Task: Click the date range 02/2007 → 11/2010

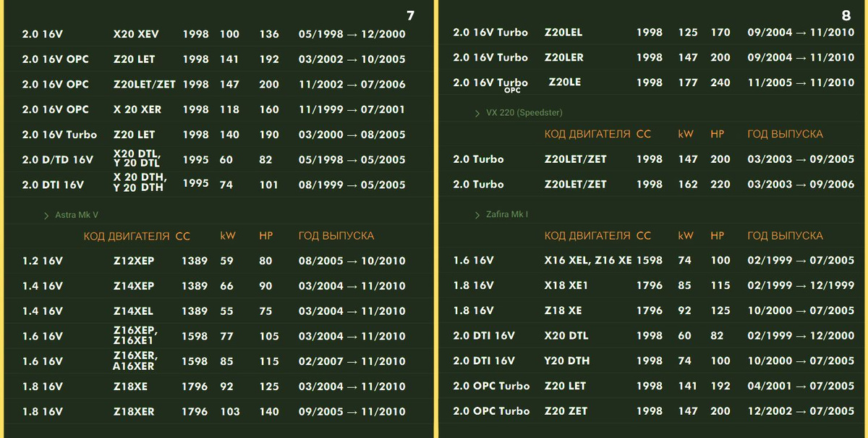Action: (352, 361)
